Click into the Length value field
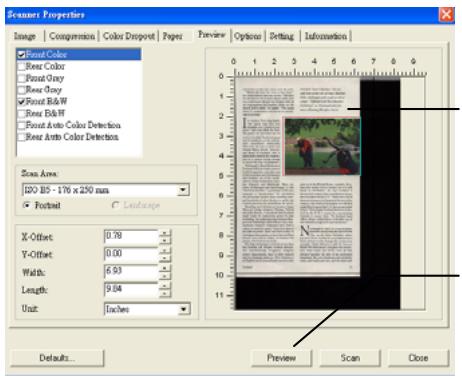The image size is (462, 376). [x=131, y=289]
